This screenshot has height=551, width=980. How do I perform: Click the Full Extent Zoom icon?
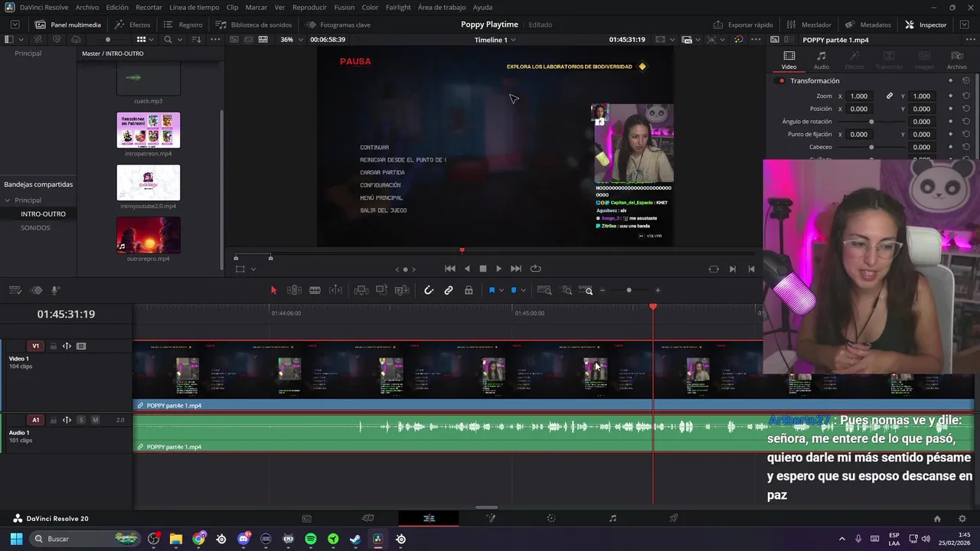[x=544, y=290]
